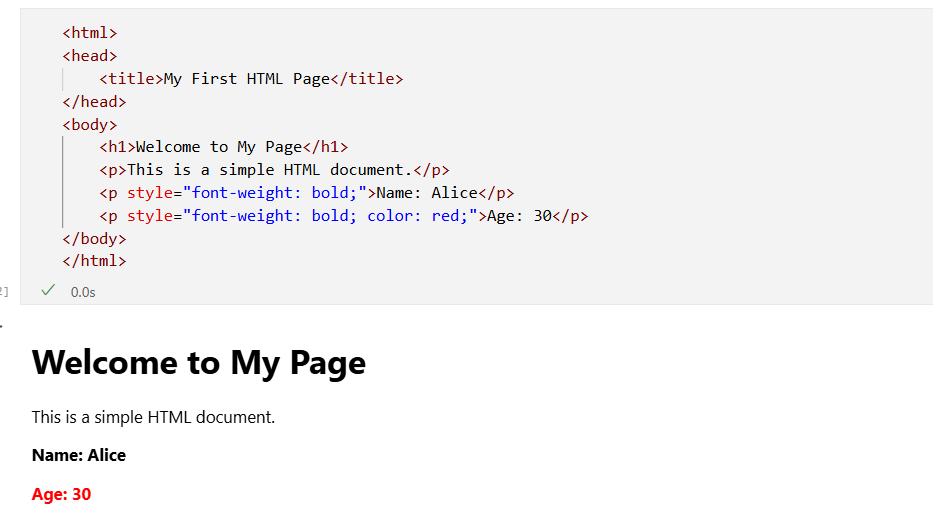
Task: Place cursor on closing </body> tag
Action: (94, 239)
